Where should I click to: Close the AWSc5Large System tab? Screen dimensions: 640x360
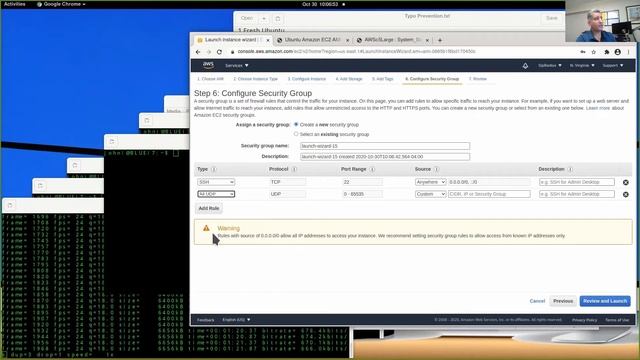point(427,40)
